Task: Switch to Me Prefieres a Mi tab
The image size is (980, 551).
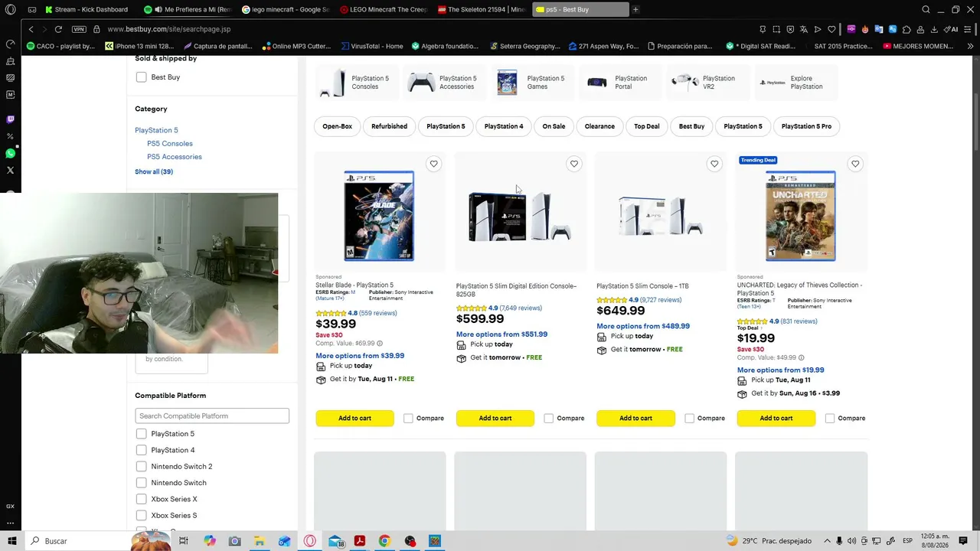Action: pyautogui.click(x=188, y=9)
